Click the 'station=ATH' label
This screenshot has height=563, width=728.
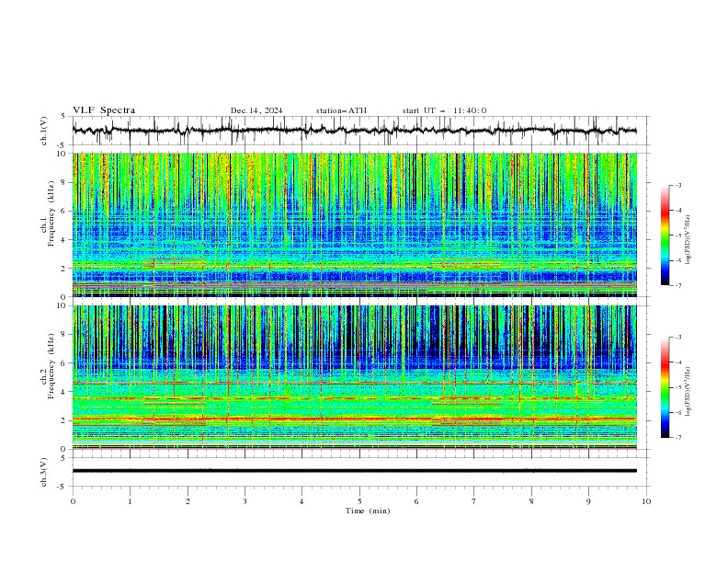tap(341, 110)
